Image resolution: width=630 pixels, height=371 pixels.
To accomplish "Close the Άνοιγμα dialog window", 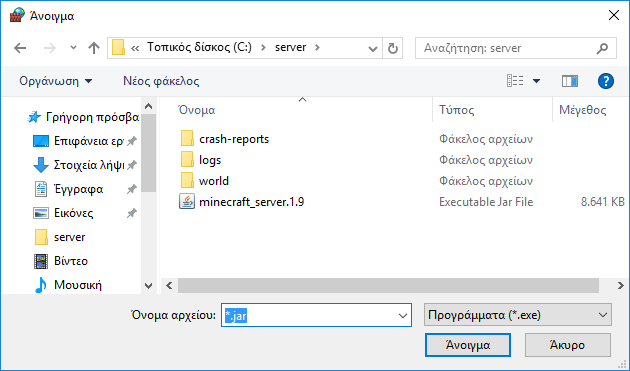I will 614,16.
